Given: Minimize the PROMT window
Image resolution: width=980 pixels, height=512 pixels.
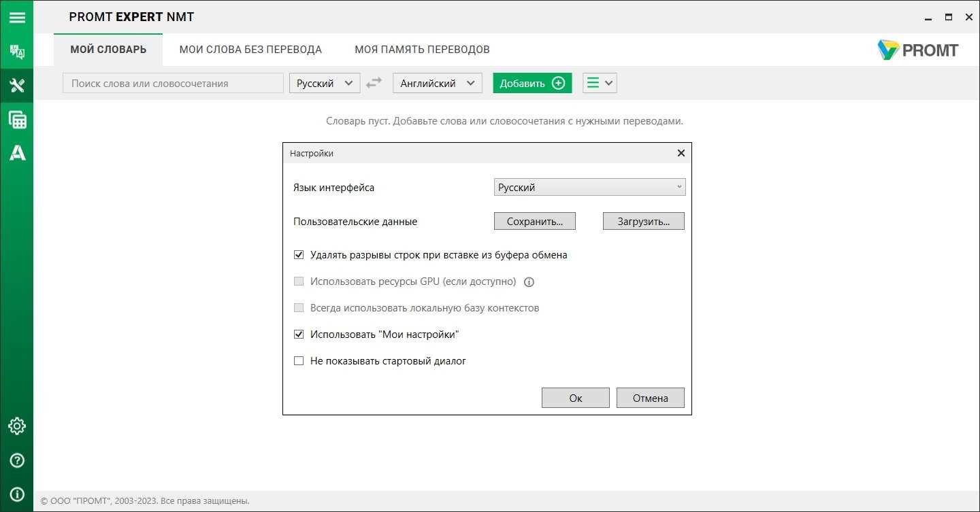Looking at the screenshot, I should [x=927, y=18].
